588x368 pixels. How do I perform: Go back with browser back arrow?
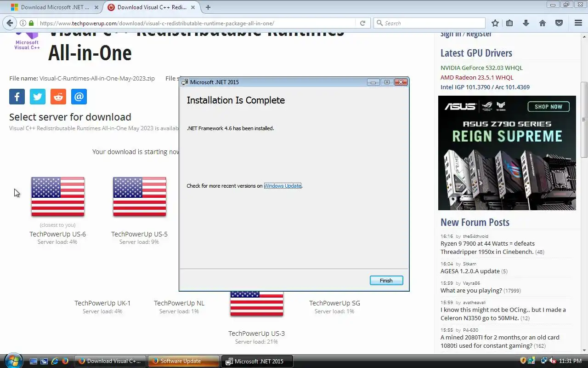point(10,23)
